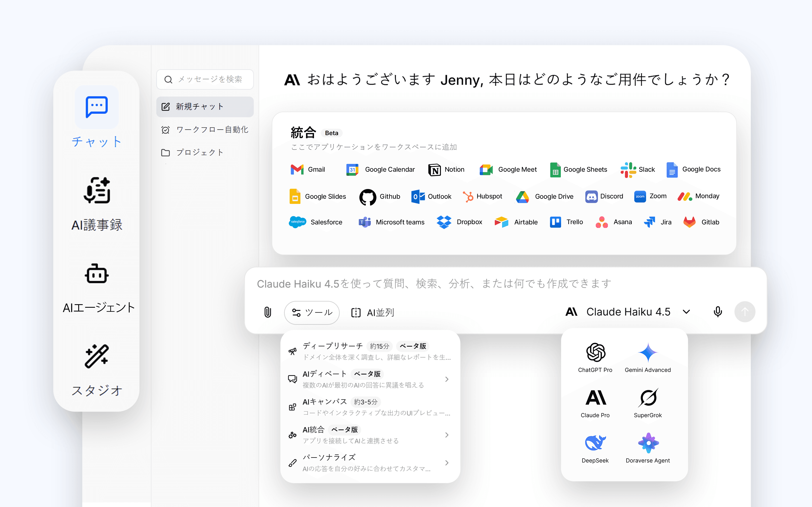Expand the AIディベート submenu arrow

pyautogui.click(x=447, y=379)
